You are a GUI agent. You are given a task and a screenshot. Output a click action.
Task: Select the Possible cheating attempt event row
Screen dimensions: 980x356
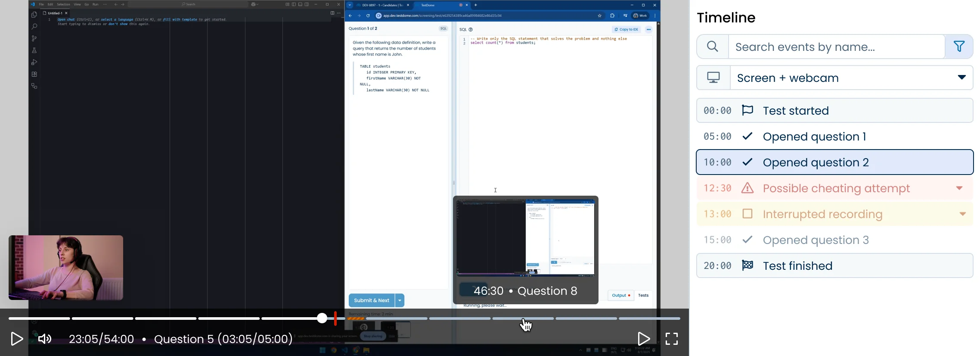(835, 188)
